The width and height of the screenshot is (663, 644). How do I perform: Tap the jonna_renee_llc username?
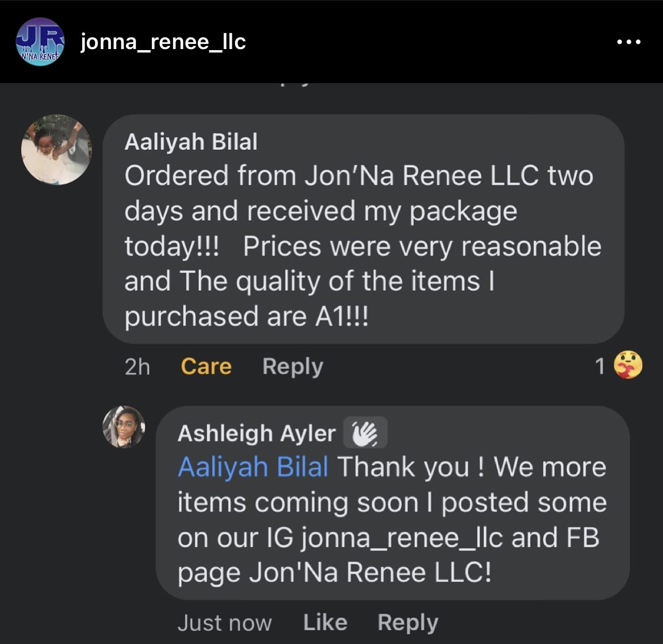[x=163, y=42]
